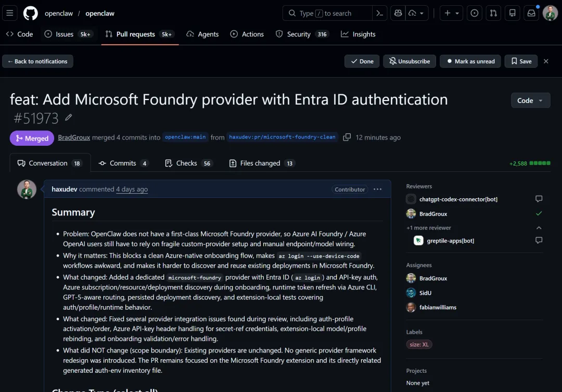
Task: Edit the pull request title pencil icon
Action: [69, 117]
